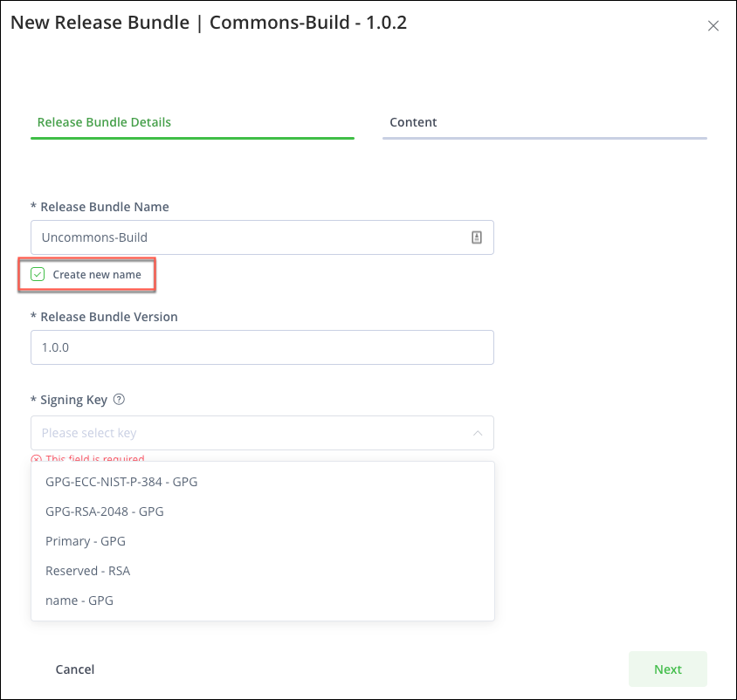Click the green checkmark inside the checkbox
737x700 pixels.
[x=37, y=274]
